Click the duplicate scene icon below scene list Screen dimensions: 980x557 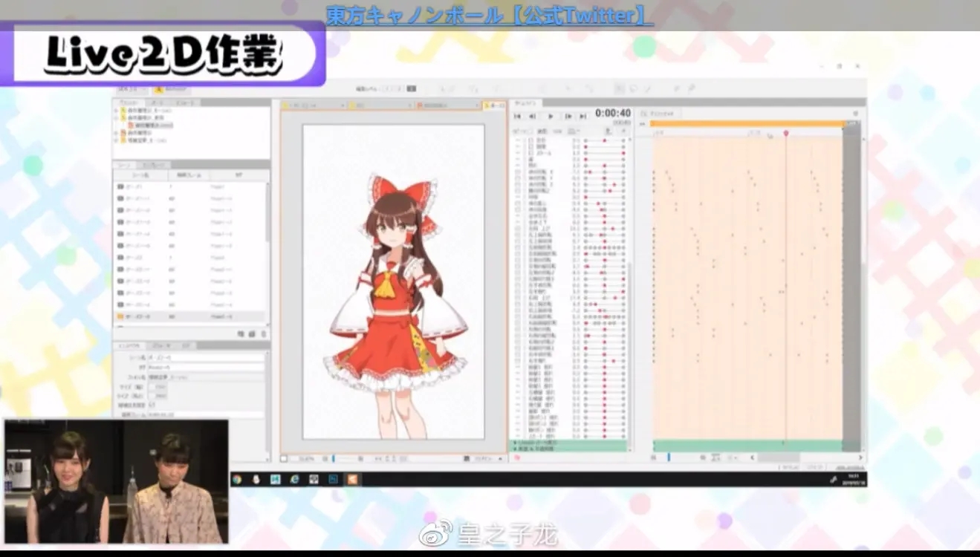pyautogui.click(x=251, y=335)
